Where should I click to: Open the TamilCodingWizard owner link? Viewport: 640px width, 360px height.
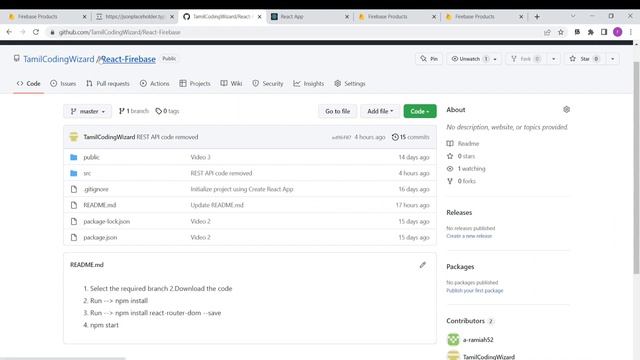(x=58, y=59)
